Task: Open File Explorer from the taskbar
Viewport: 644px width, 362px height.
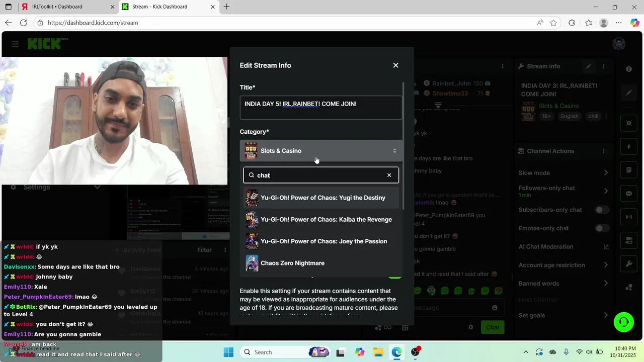Action: 378,352
